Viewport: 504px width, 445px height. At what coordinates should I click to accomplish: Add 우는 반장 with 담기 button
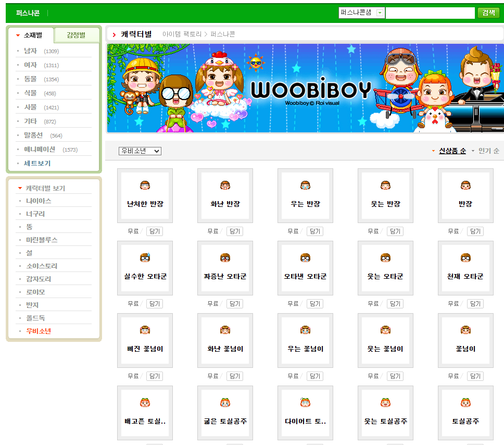coord(315,231)
